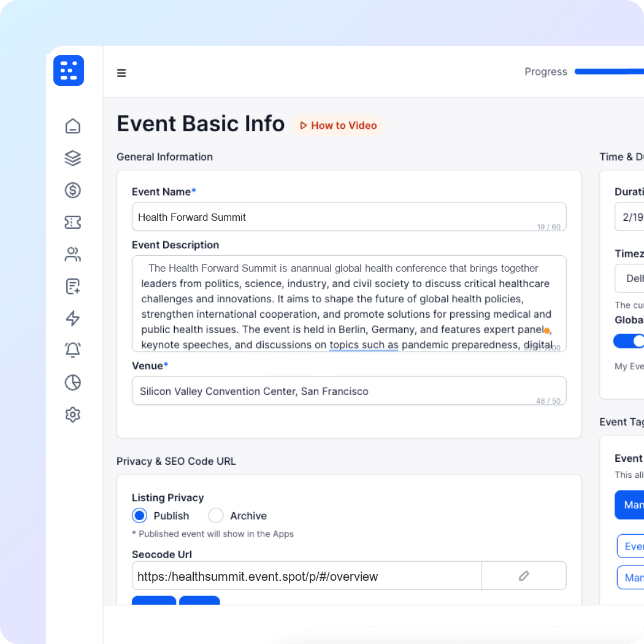Select the Publish radio option
The height and width of the screenshot is (644, 644).
coord(140,515)
